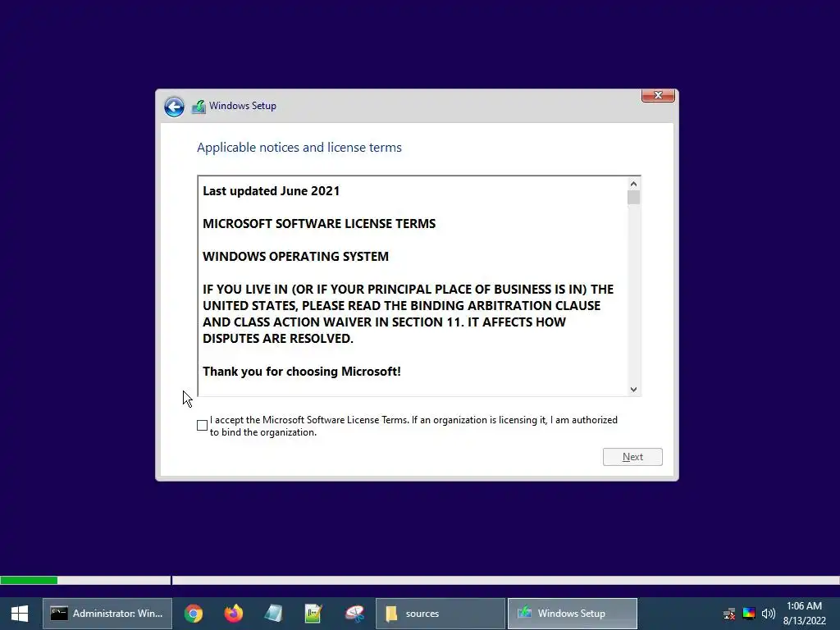The image size is (840, 630).
Task: Launch Firefox from the taskbar
Action: point(234,614)
